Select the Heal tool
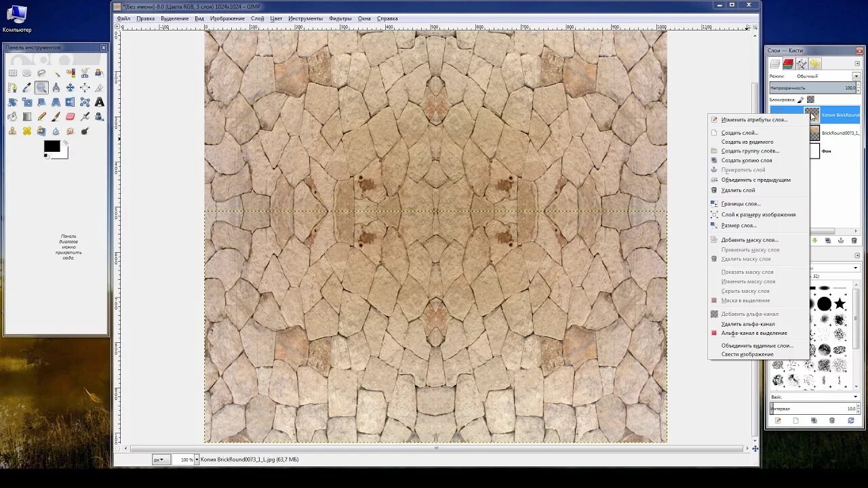Screen dimensions: 868x488 tap(27, 131)
